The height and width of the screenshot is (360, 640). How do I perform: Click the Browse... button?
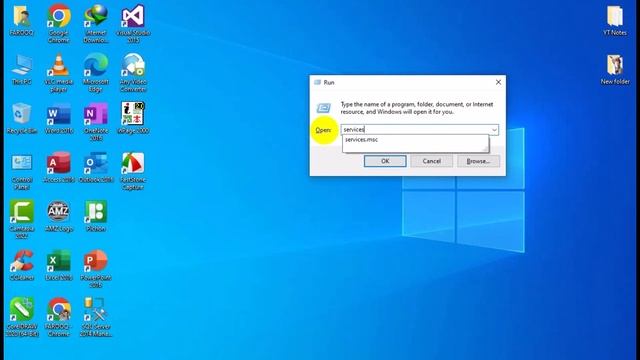pos(478,161)
